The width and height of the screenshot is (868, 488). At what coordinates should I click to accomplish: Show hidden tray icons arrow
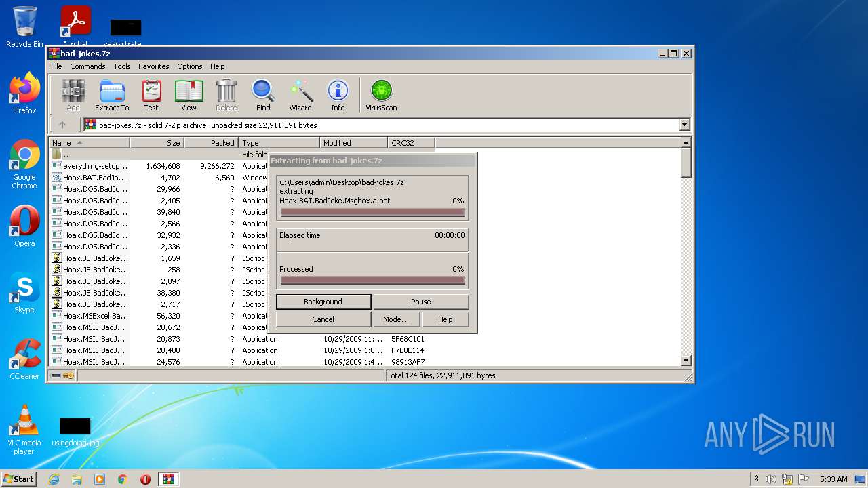point(756,479)
